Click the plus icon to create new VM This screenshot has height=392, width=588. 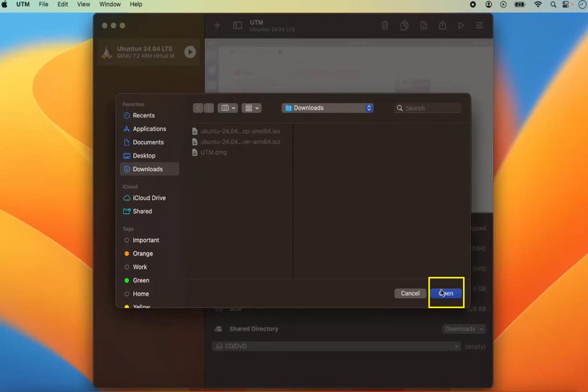(217, 25)
